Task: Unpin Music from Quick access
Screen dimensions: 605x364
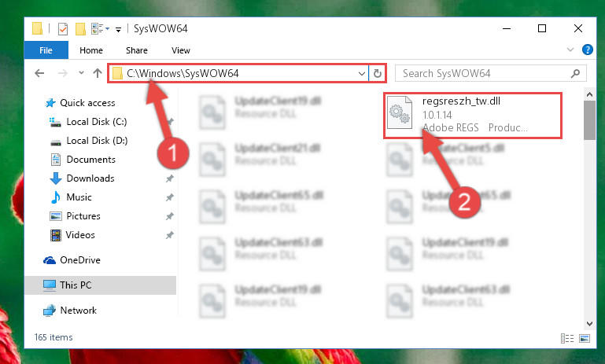Action: 169,197
